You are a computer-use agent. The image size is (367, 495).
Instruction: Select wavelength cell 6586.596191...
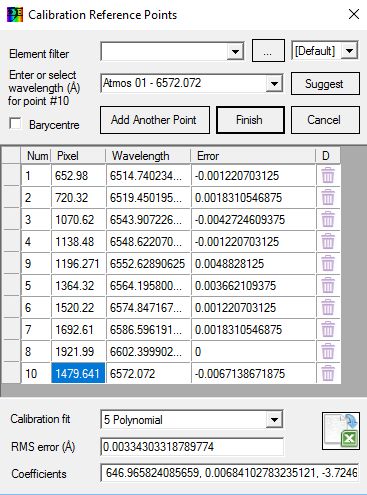coord(148,329)
